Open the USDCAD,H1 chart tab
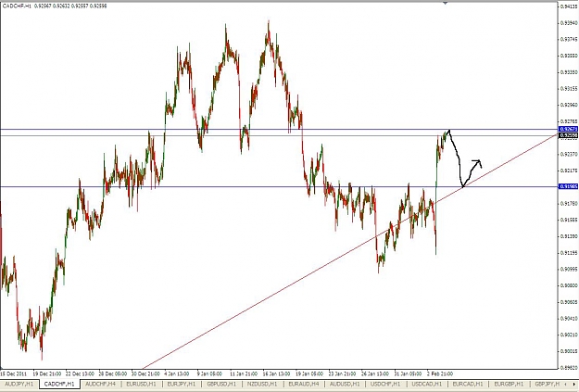The image size is (579, 392). 427,385
